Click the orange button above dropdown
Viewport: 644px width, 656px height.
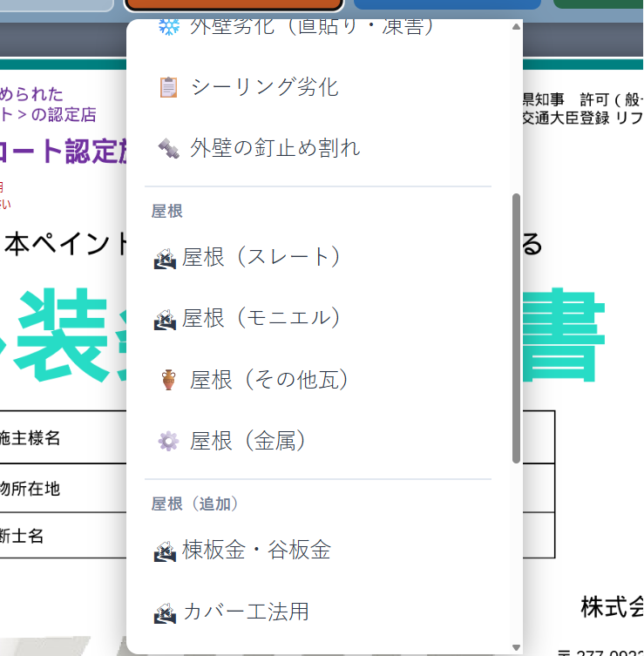(x=234, y=4)
